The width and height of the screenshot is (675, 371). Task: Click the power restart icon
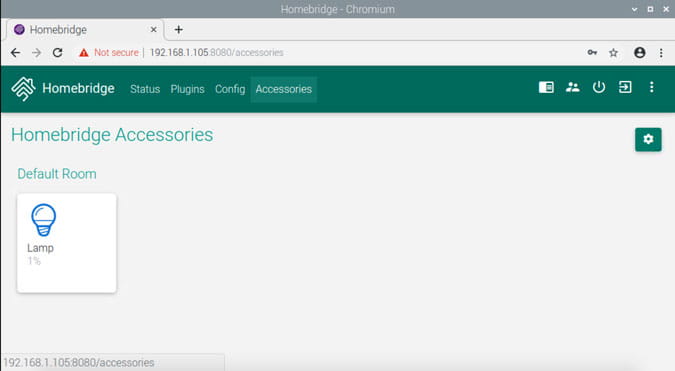coord(598,87)
